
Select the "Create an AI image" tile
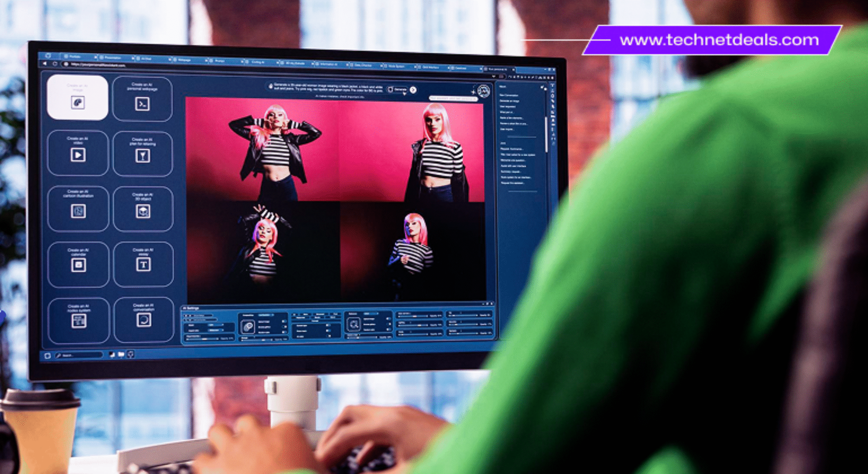point(78,97)
